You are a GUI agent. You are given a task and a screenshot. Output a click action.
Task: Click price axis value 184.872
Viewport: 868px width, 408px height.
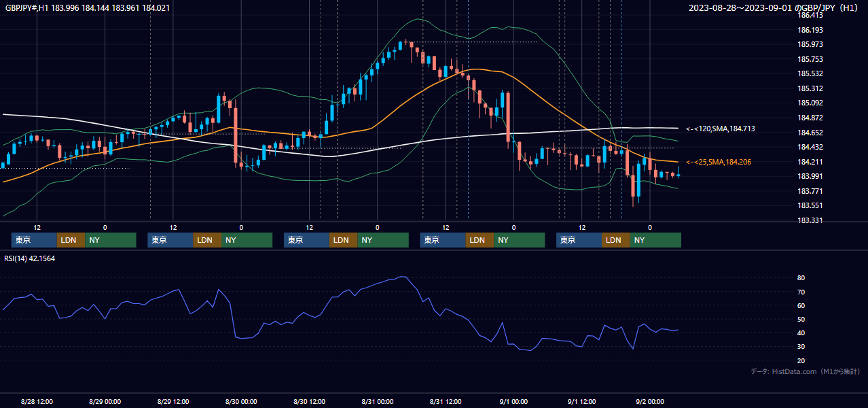810,118
